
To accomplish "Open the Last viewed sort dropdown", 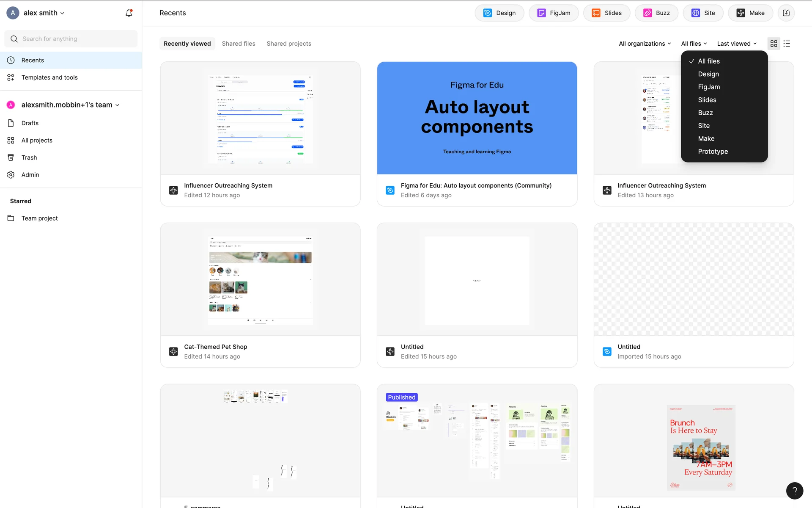I will pyautogui.click(x=737, y=44).
